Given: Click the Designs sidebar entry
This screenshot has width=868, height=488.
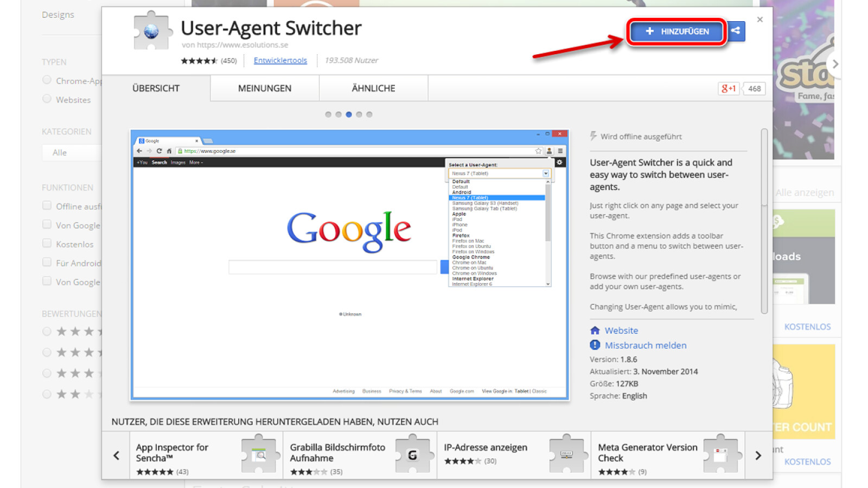Looking at the screenshot, I should (58, 15).
